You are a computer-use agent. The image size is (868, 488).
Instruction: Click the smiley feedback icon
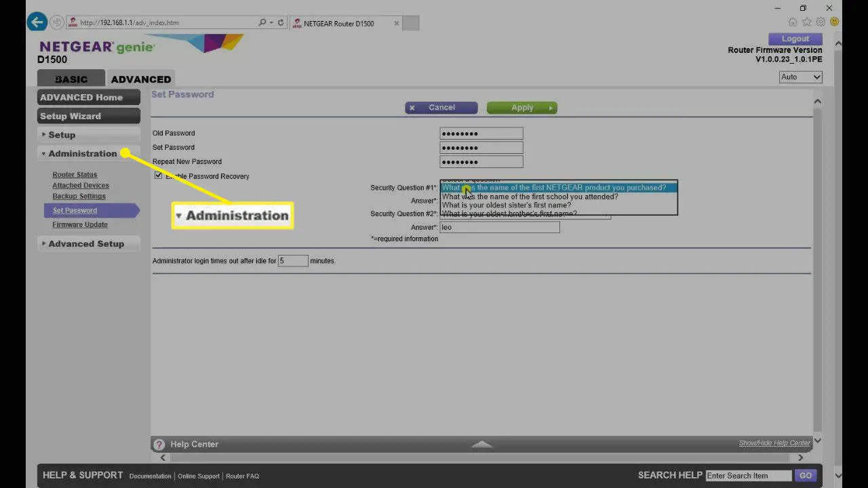[x=835, y=22]
